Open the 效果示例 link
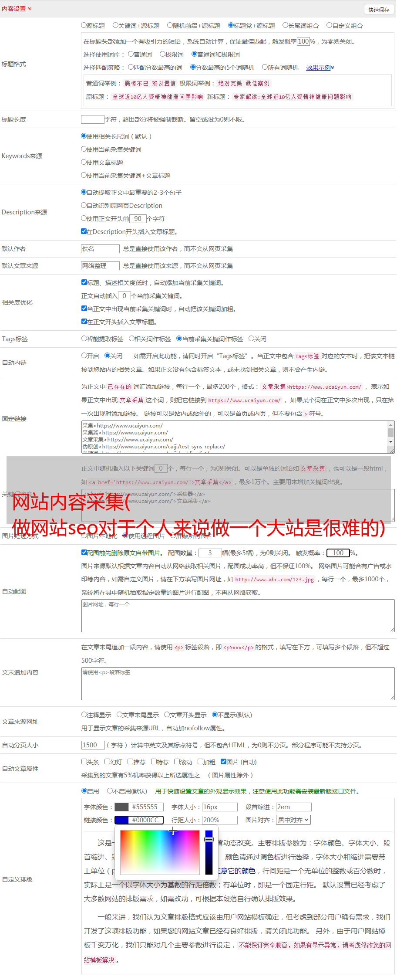This screenshot has width=397, height=980. (x=320, y=68)
